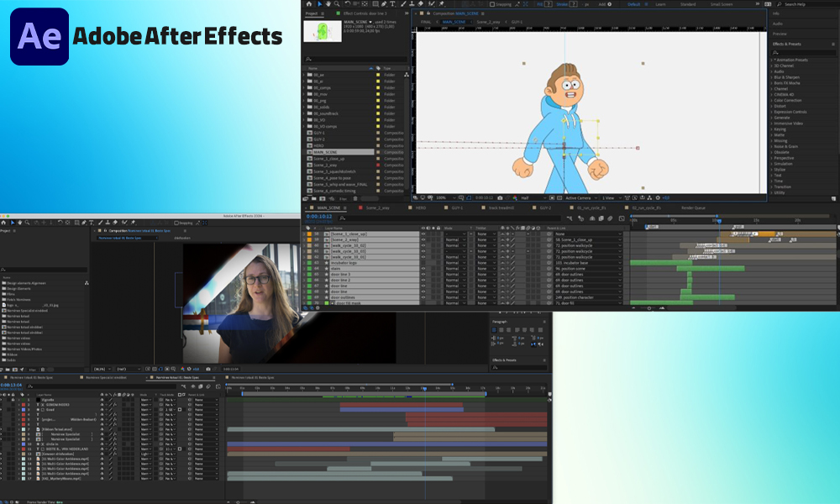This screenshot has width=840, height=504.
Task: Select the Eraser tool in upper toolbar
Action: pyautogui.click(x=421, y=3)
